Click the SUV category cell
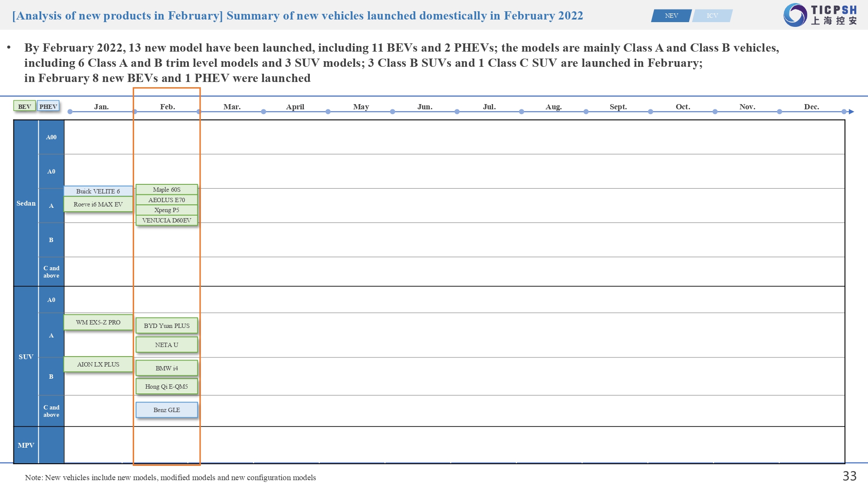The image size is (868, 488). [26, 357]
